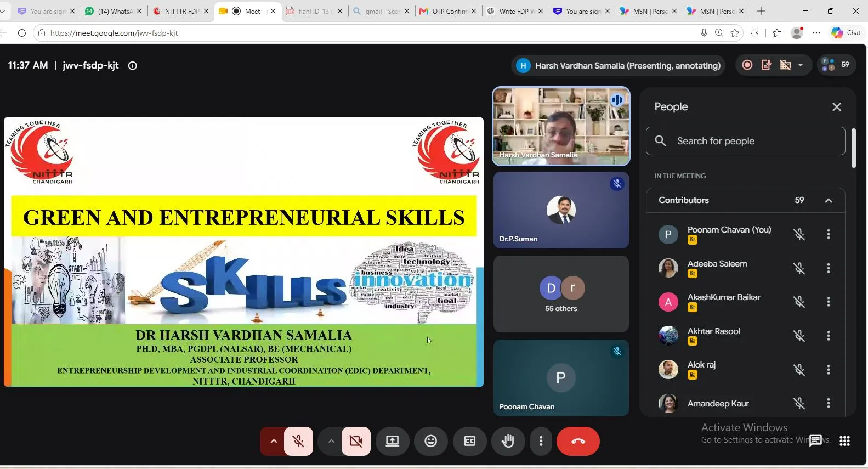Viewport: 868px width, 469px height.
Task: Toggle the microphone mute button
Action: (x=298, y=441)
